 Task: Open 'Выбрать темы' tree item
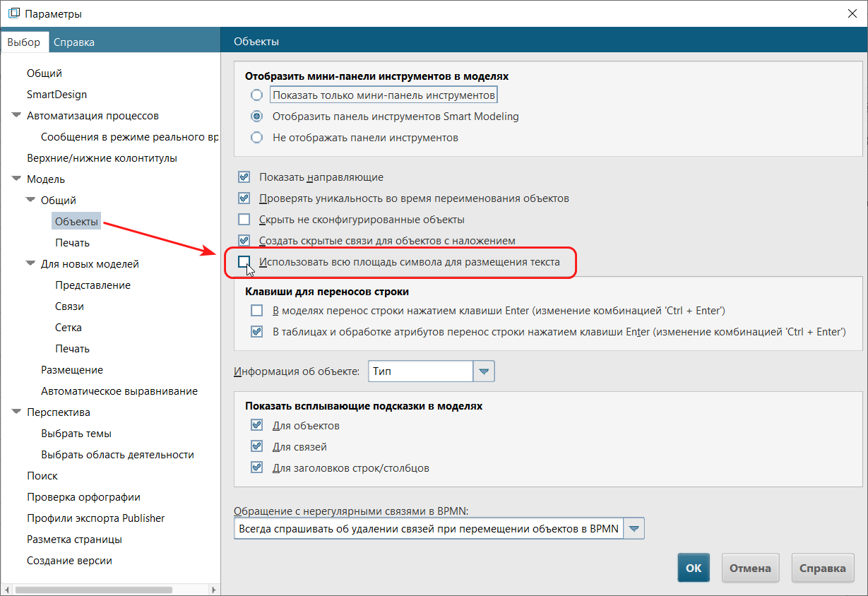tap(76, 434)
